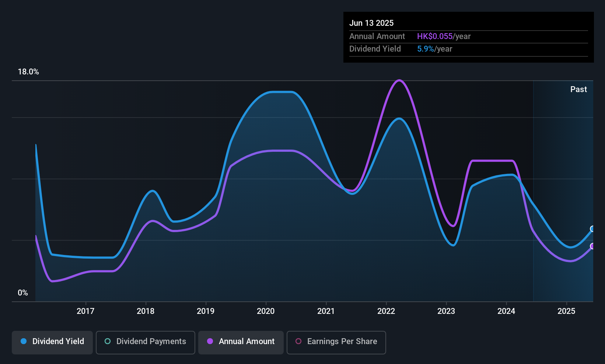605x364 pixels.
Task: Click the 'Past' region label
Action: 578,90
